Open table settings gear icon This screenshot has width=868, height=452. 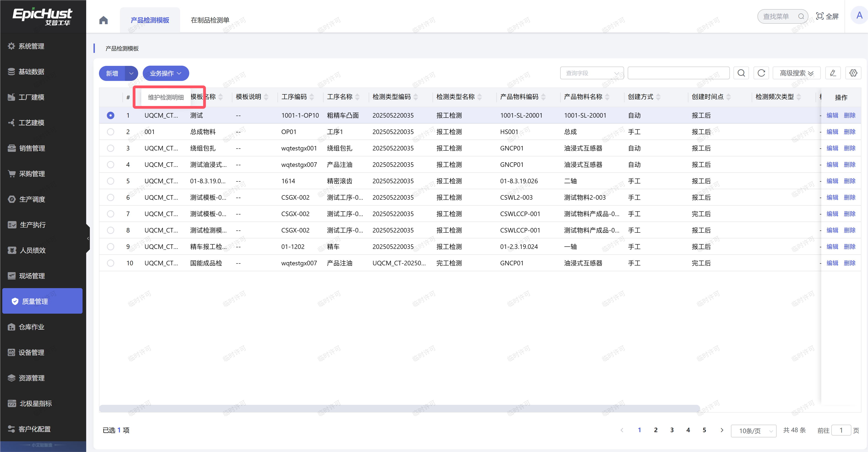[853, 73]
